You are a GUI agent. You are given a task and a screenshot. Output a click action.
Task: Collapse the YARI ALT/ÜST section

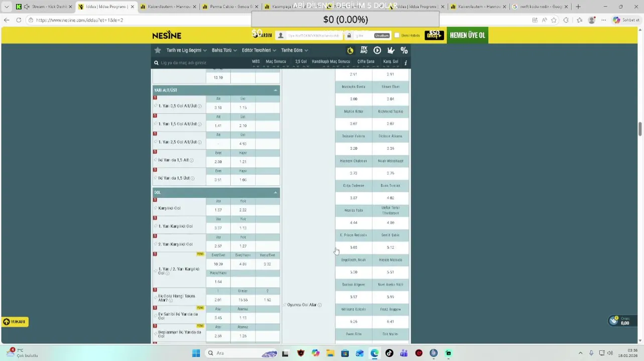click(x=276, y=90)
